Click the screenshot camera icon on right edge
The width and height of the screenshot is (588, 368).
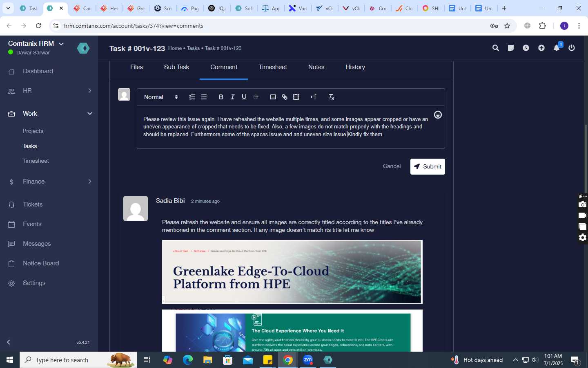[x=582, y=204]
